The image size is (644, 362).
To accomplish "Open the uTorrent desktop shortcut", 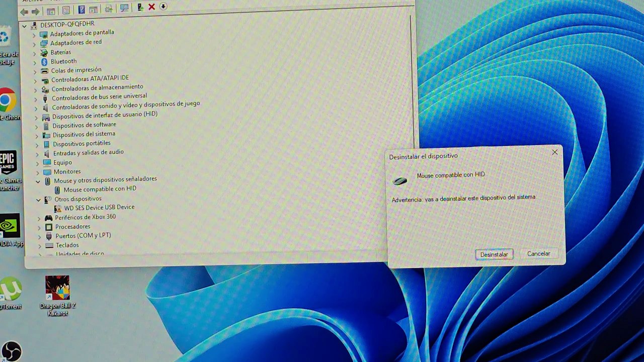I will pyautogui.click(x=10, y=289).
